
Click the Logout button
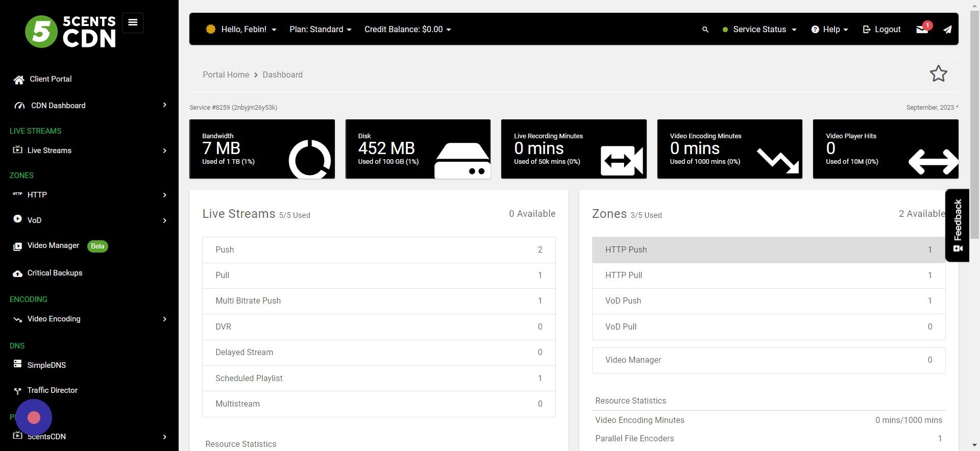pos(881,30)
